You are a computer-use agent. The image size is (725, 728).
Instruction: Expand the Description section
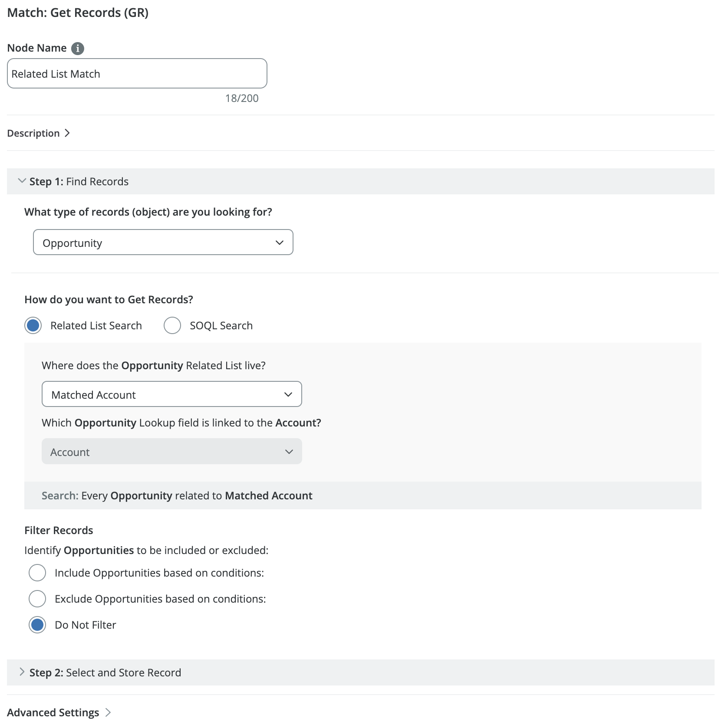coord(33,133)
